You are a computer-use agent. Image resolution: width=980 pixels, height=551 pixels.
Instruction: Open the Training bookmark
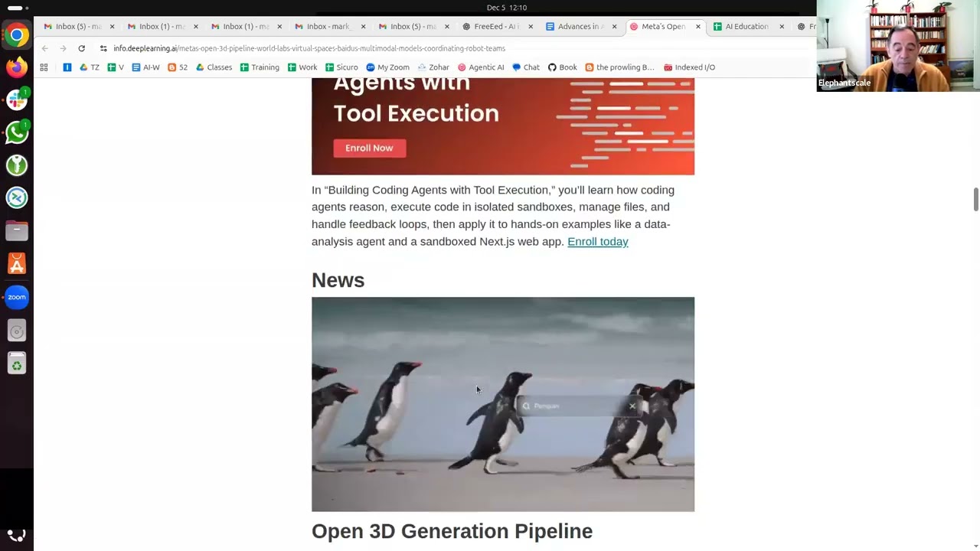(260, 67)
